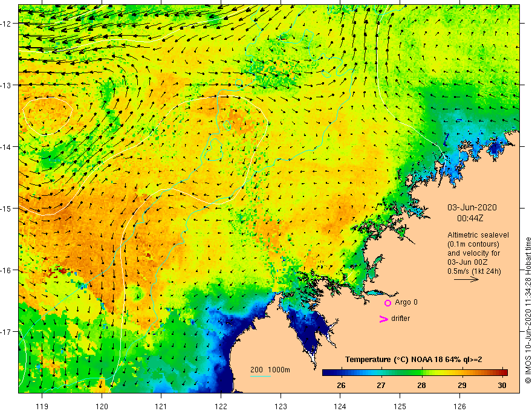Click the longitude axis label 121

pos(161,406)
